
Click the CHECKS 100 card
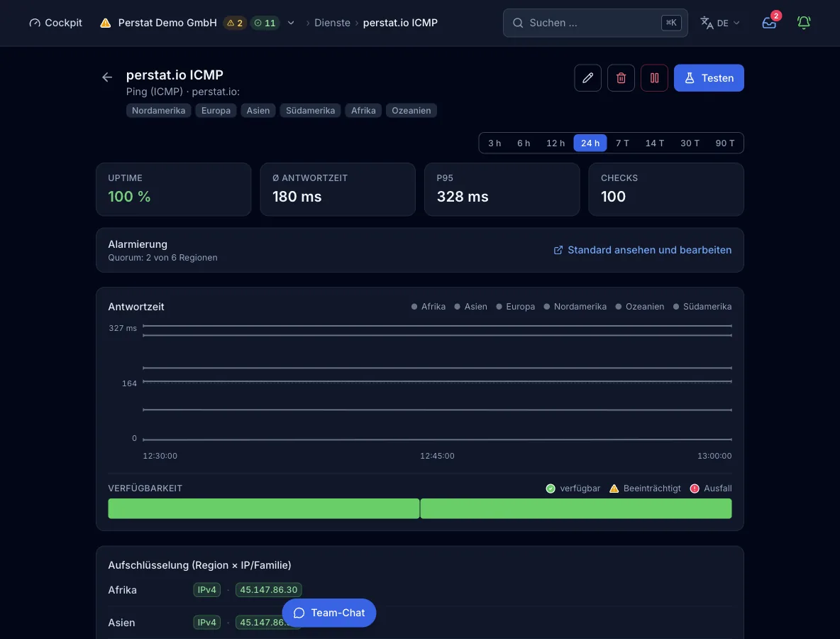click(666, 190)
